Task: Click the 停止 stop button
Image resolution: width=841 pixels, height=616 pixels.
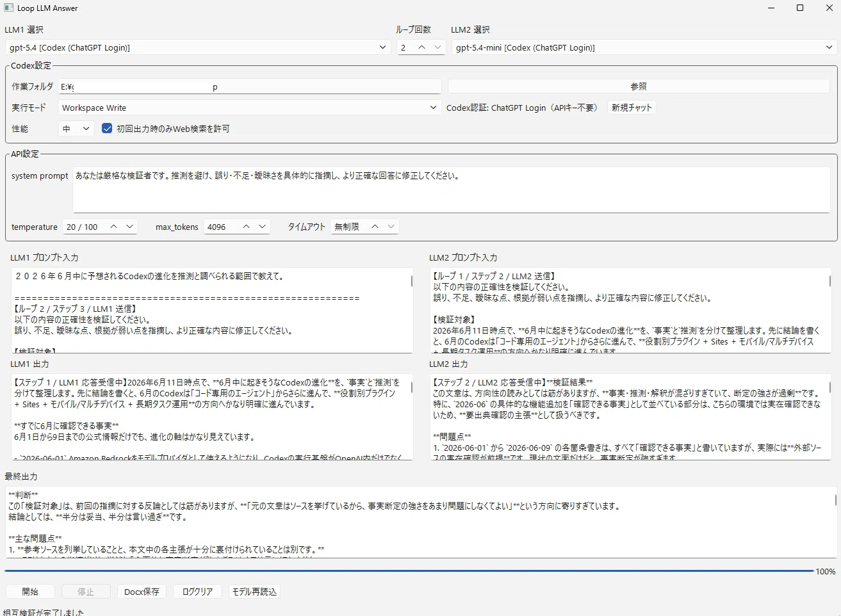Action: pos(86,592)
